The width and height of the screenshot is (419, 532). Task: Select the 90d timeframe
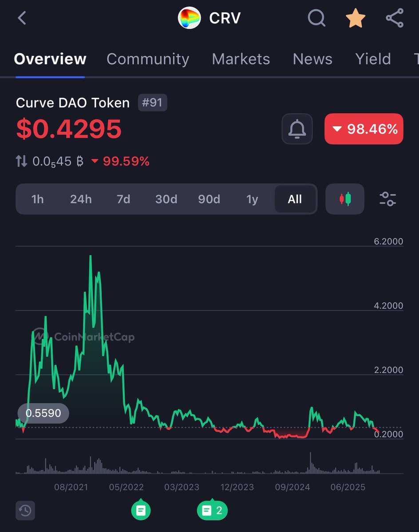click(209, 199)
